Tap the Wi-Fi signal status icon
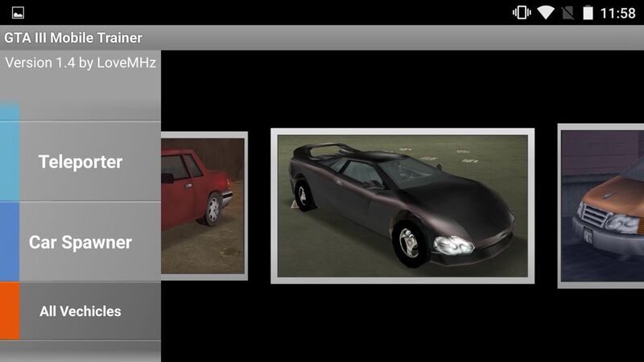 click(546, 13)
